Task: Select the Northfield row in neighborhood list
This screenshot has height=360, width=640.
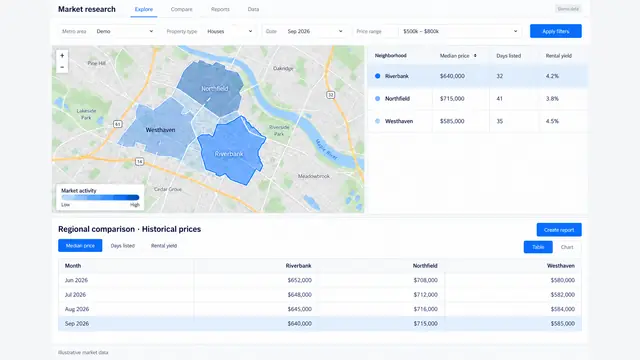Action: [x=478, y=98]
